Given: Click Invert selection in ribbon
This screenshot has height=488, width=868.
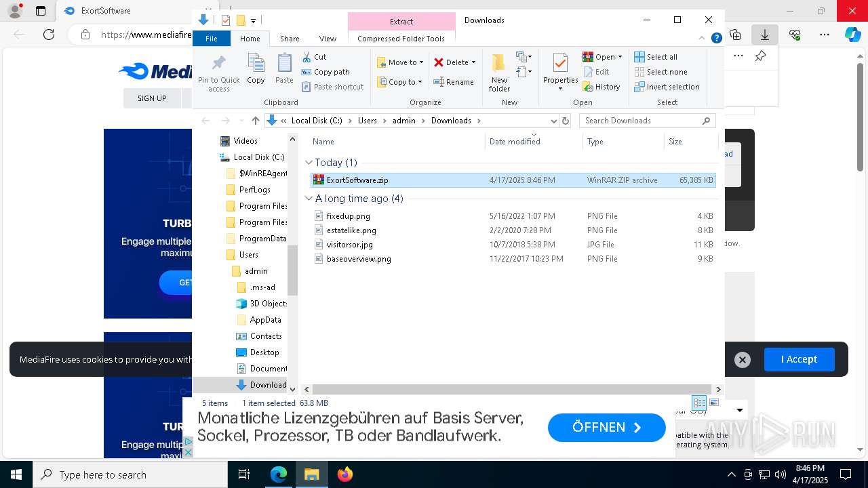Looking at the screenshot, I should [x=667, y=87].
